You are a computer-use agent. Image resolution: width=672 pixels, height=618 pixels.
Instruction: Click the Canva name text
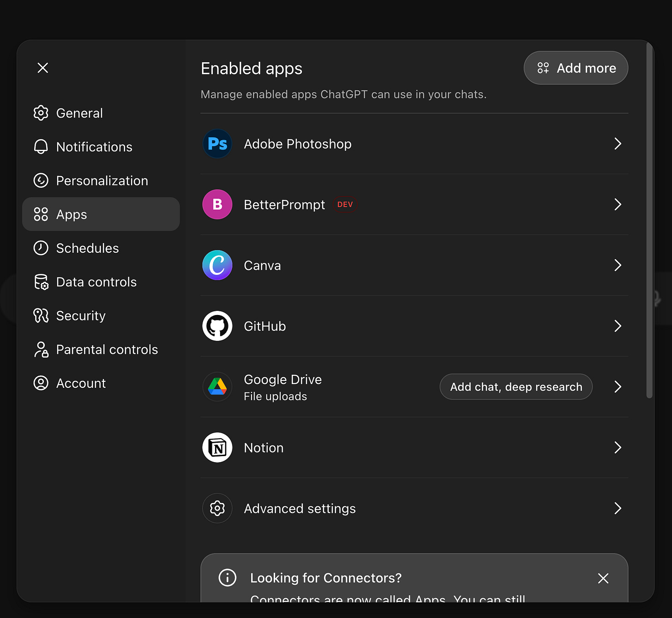[262, 266]
